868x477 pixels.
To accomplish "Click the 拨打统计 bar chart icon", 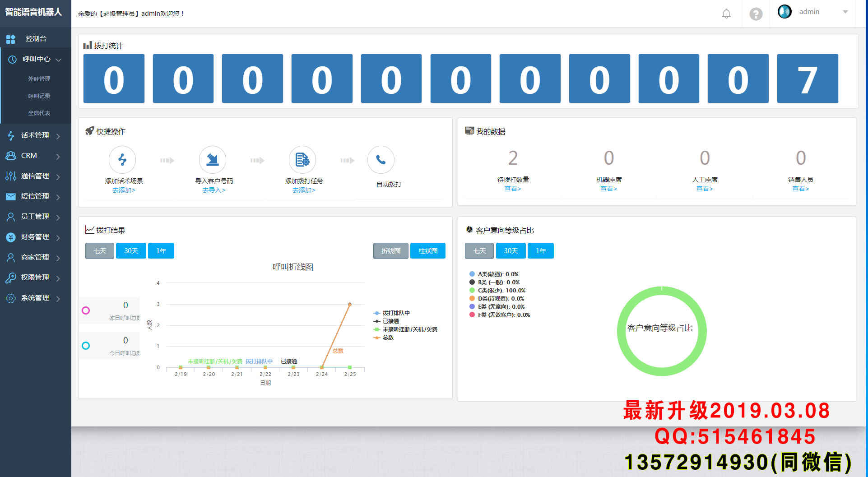I will [88, 45].
